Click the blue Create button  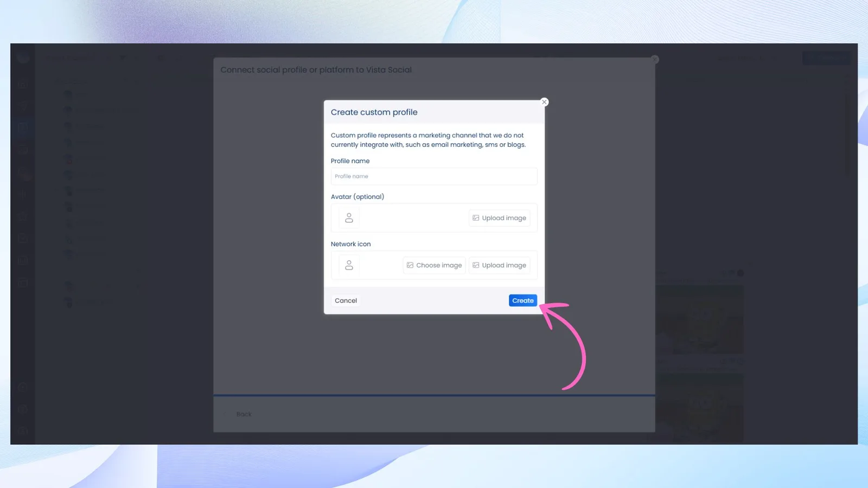pyautogui.click(x=522, y=300)
